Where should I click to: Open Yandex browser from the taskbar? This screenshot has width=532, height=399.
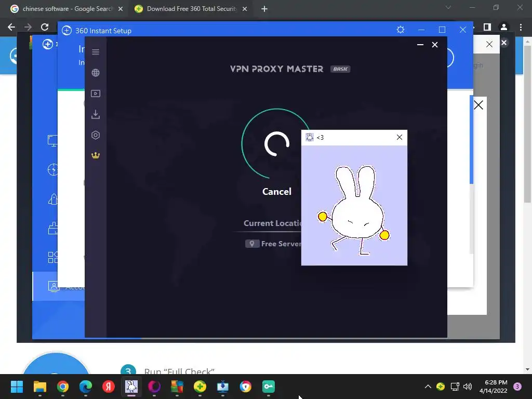[109, 387]
